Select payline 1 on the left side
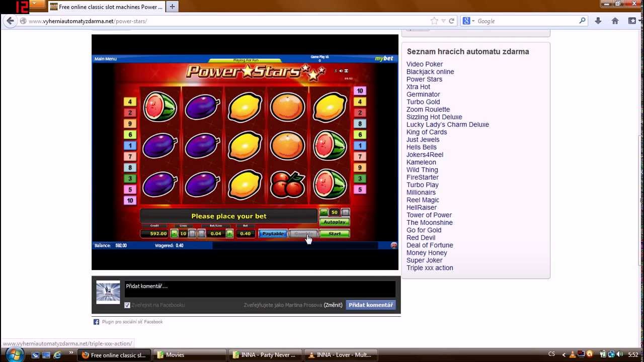This screenshot has width=644, height=362. coord(130,146)
